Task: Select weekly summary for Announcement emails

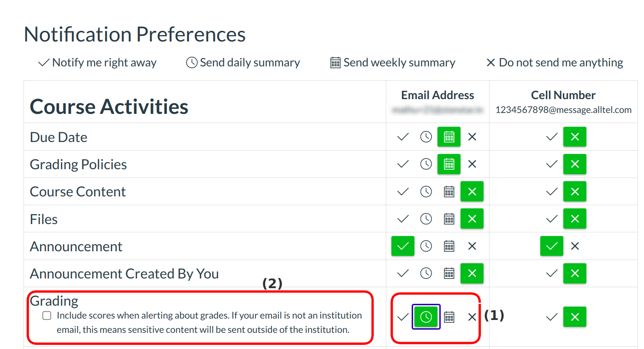Action: [x=449, y=246]
